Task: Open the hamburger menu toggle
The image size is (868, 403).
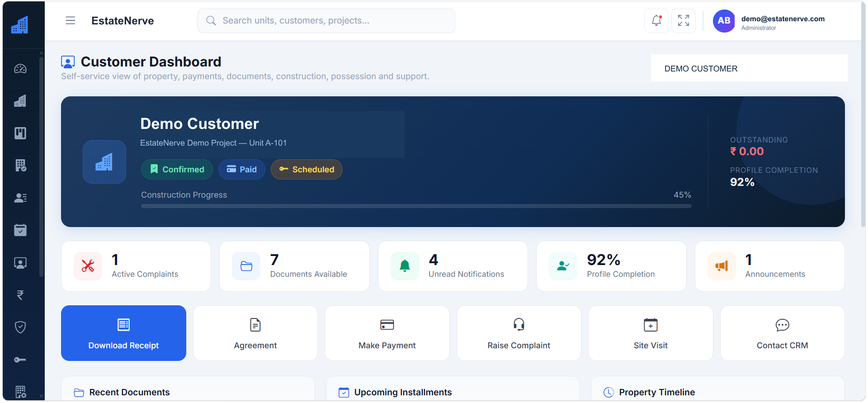Action: (x=71, y=21)
